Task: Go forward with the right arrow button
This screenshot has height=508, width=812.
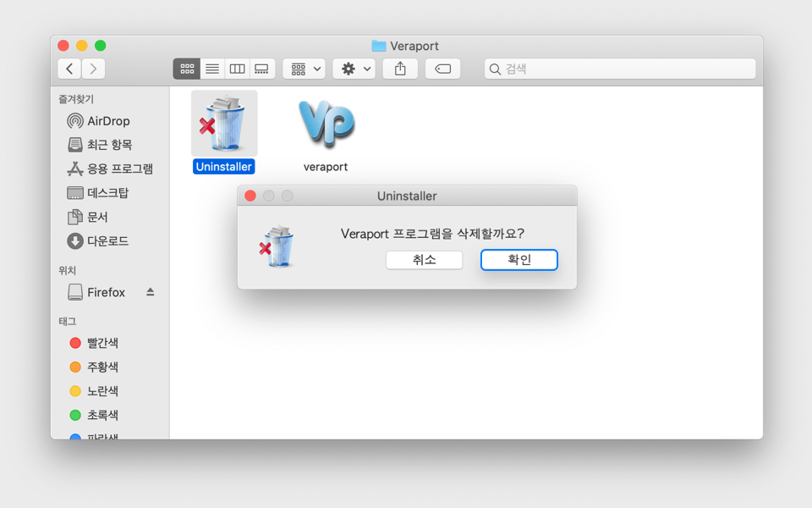Action: click(93, 69)
